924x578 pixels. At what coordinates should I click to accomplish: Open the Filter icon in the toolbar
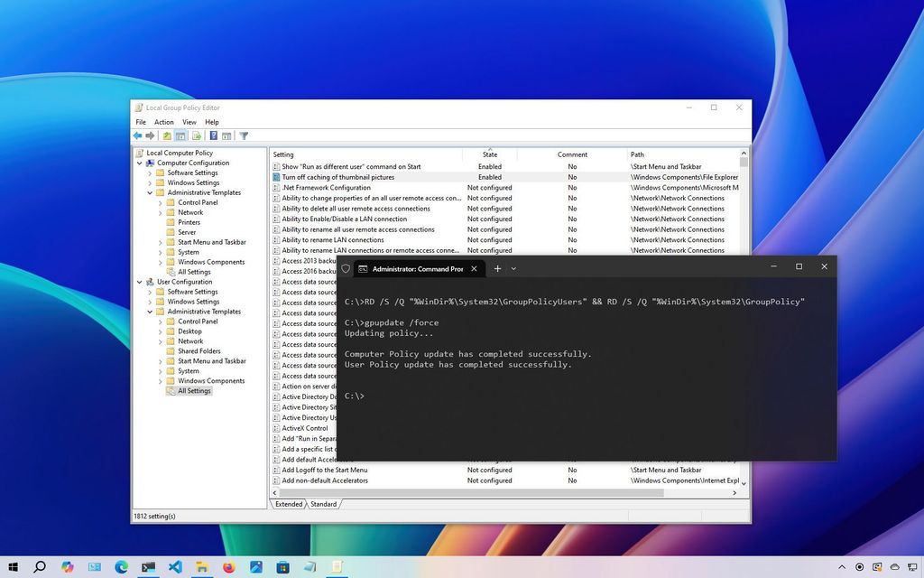click(245, 135)
